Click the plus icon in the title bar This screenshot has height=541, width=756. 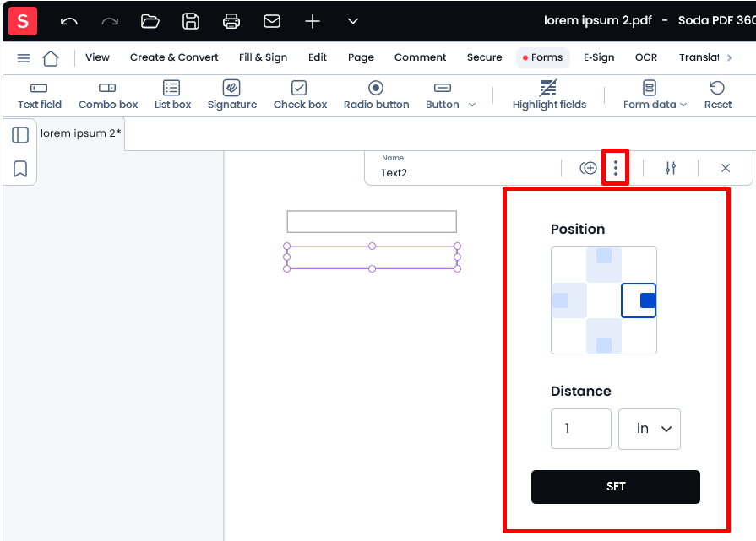[313, 21]
